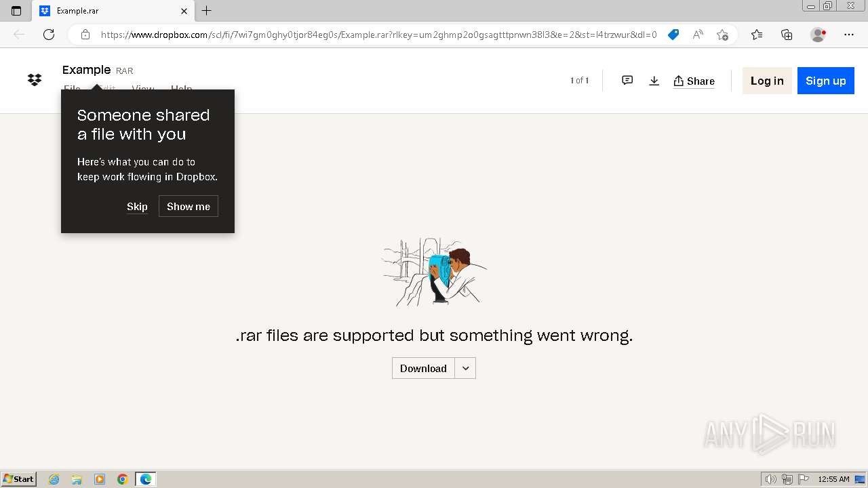868x488 pixels.
Task: Open a new browser tab
Action: point(207,11)
